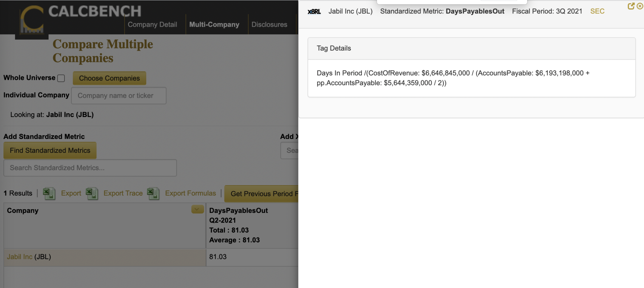Image resolution: width=644 pixels, height=288 pixels.
Task: Click the Search Standardized Metrics input
Action: point(90,168)
